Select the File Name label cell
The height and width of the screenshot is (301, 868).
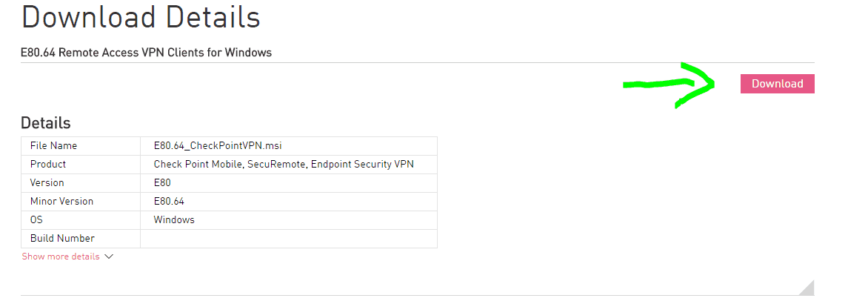[x=53, y=146]
